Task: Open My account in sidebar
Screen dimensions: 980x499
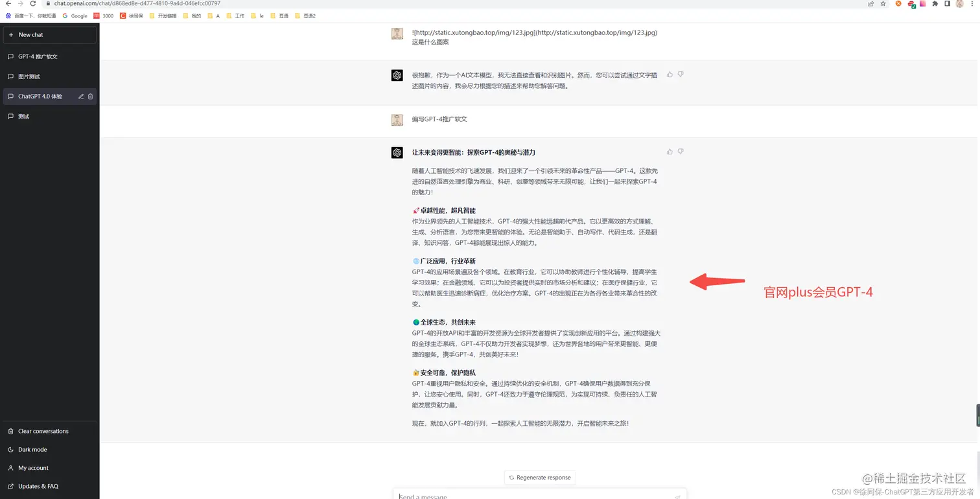Action: click(50, 468)
